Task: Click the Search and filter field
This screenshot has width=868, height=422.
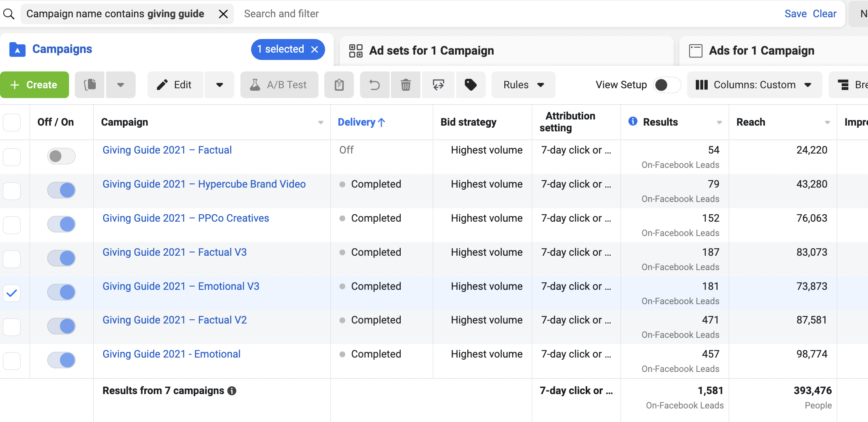Action: click(493, 14)
